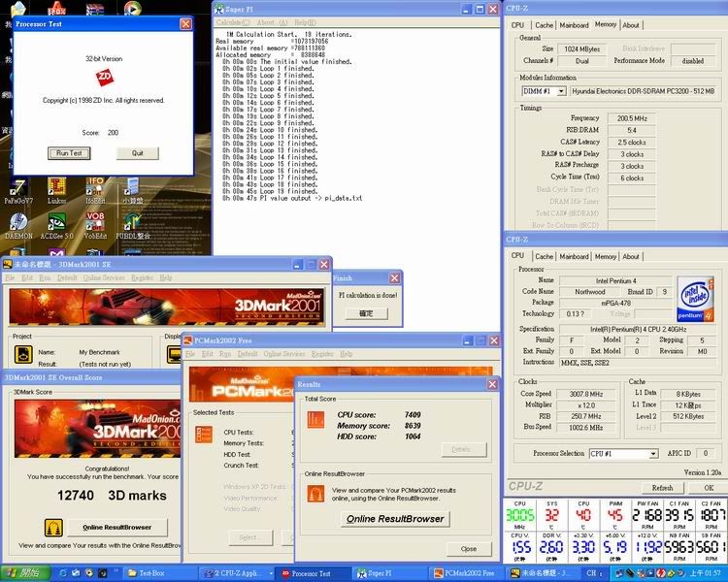728x582 pixels.
Task: Click the Frequency 200.5 MHz field
Action: (x=632, y=118)
